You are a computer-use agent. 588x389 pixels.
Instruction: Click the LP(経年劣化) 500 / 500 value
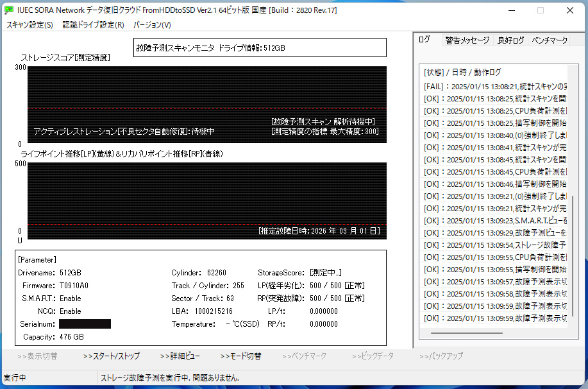tap(337, 286)
